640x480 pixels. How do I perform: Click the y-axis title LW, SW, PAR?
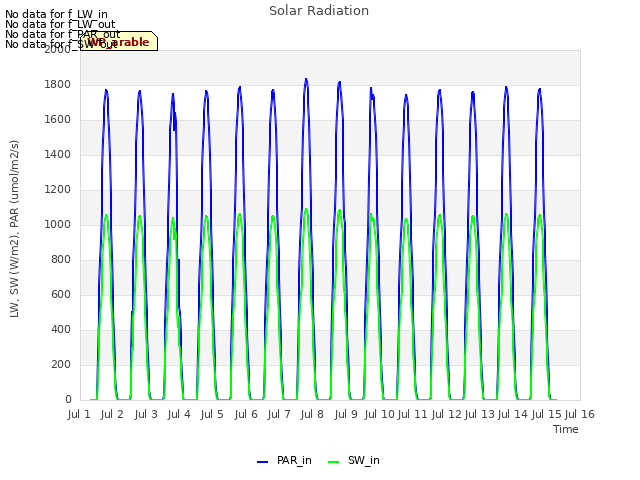pos(14,229)
